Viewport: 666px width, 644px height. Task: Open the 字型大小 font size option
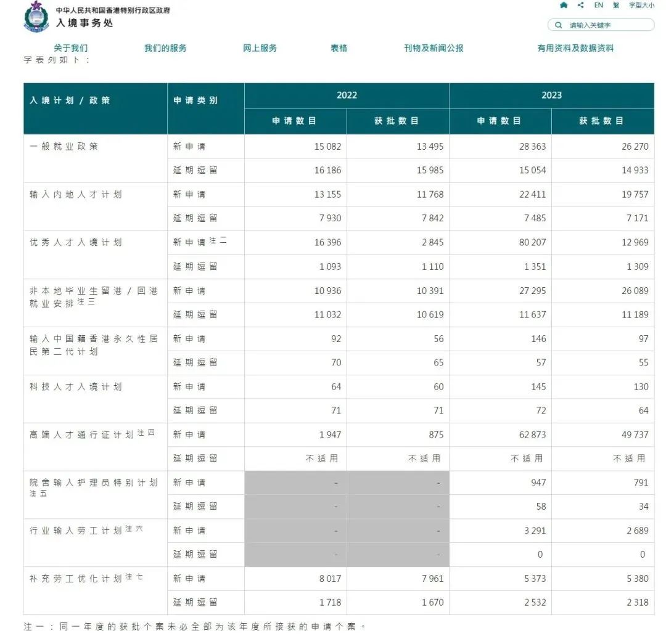click(641, 6)
